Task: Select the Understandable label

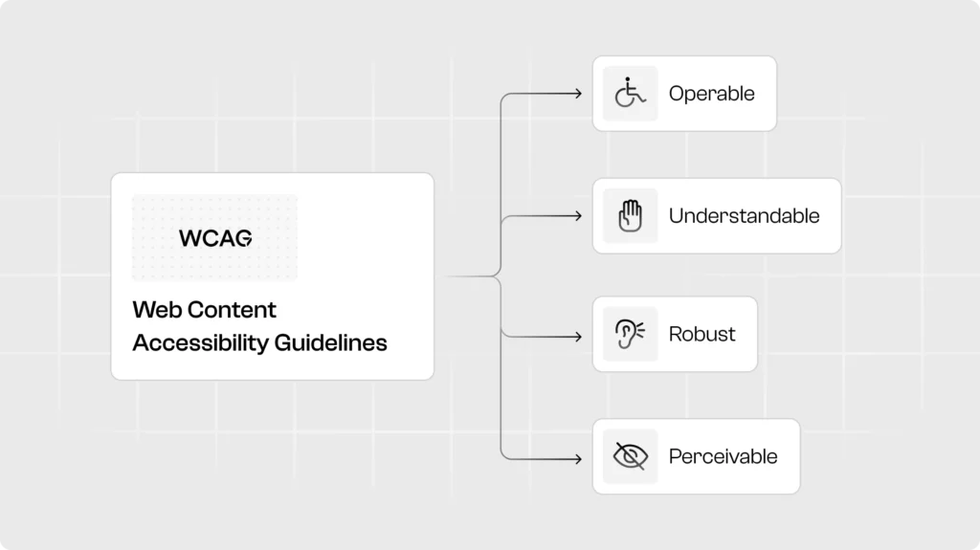Action: click(744, 216)
